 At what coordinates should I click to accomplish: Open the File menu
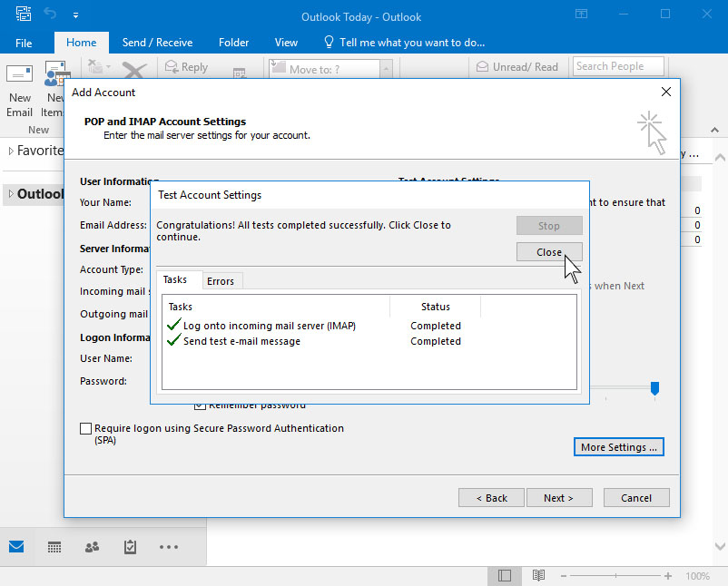pos(24,44)
